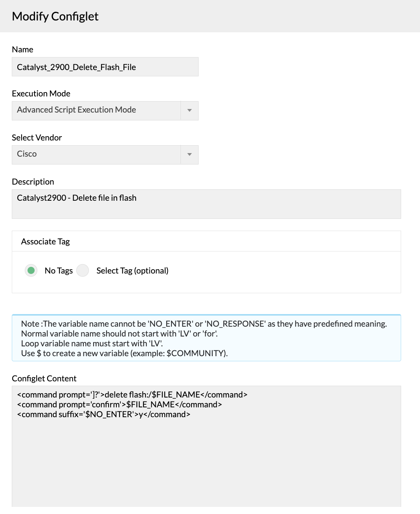The image size is (420, 514).
Task: Click the Description field label
Action: [33, 182]
